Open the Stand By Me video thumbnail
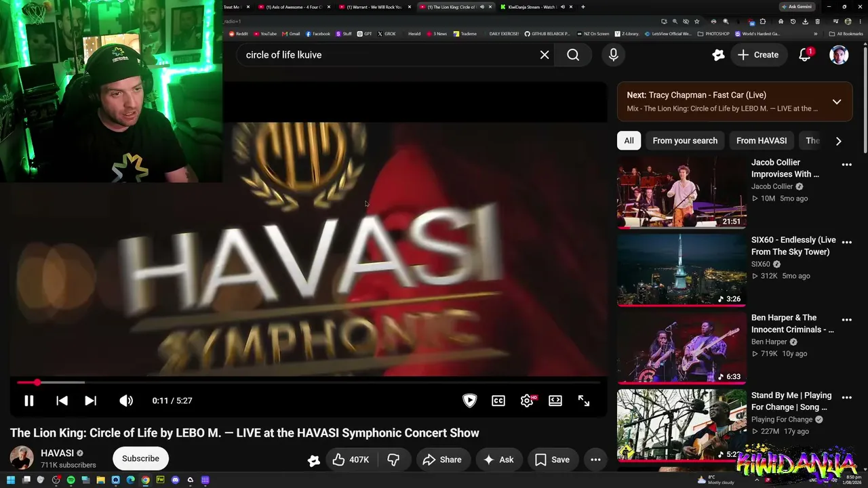Screen dimensions: 868x488 tap(682, 426)
